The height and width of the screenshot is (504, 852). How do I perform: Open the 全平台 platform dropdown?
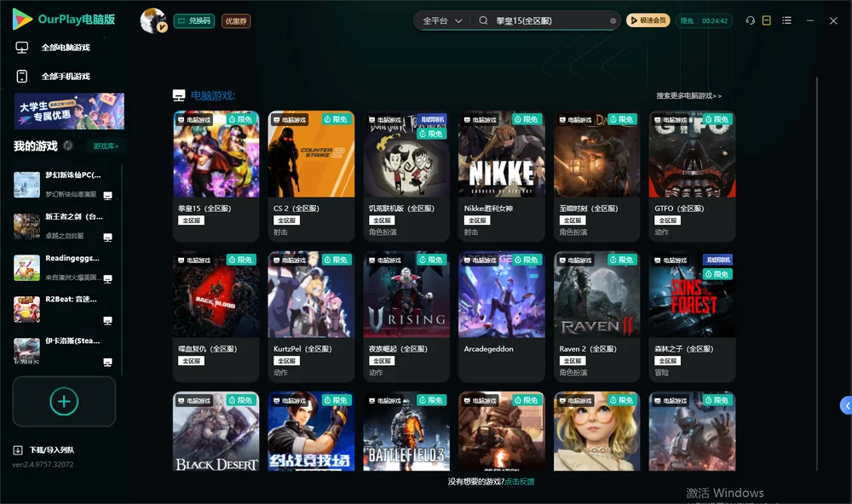(x=442, y=20)
